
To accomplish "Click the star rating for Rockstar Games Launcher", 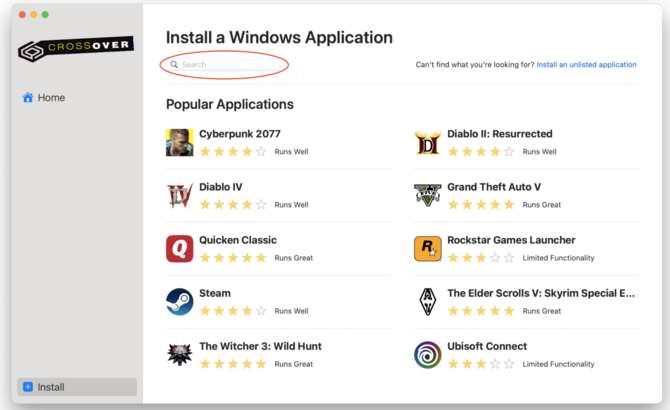I will pos(481,258).
